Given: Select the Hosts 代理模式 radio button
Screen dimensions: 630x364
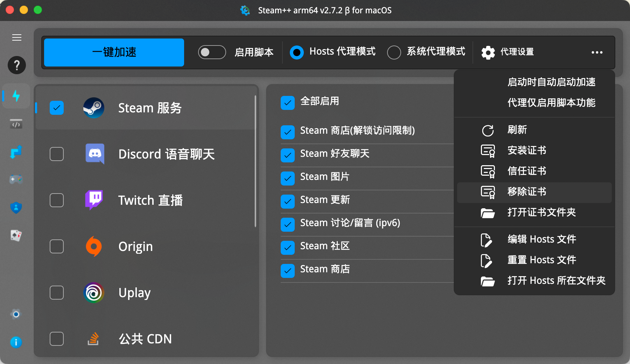Looking at the screenshot, I should point(297,52).
